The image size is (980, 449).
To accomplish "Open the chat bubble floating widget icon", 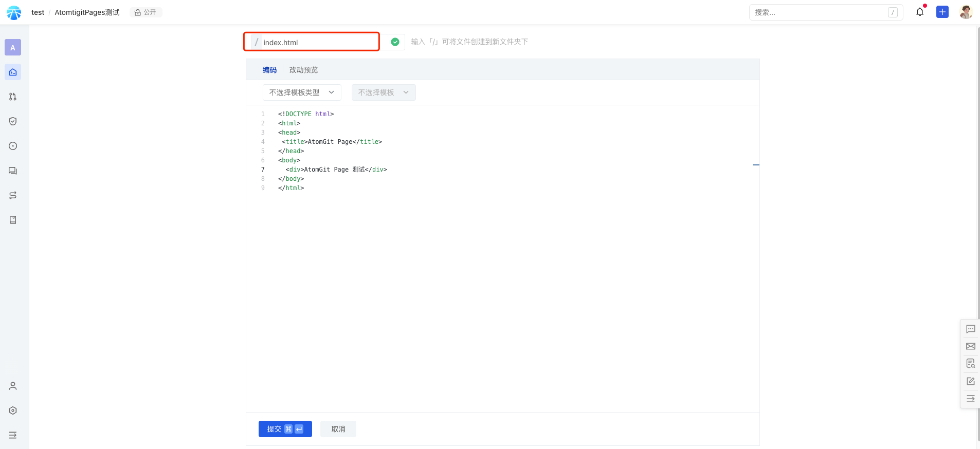I will click(971, 329).
